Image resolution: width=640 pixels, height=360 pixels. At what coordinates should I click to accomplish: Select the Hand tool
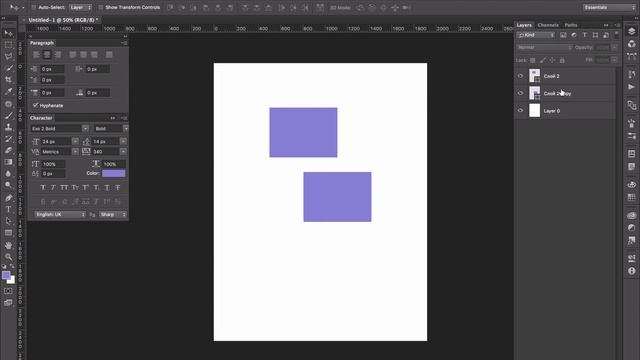(x=9, y=245)
